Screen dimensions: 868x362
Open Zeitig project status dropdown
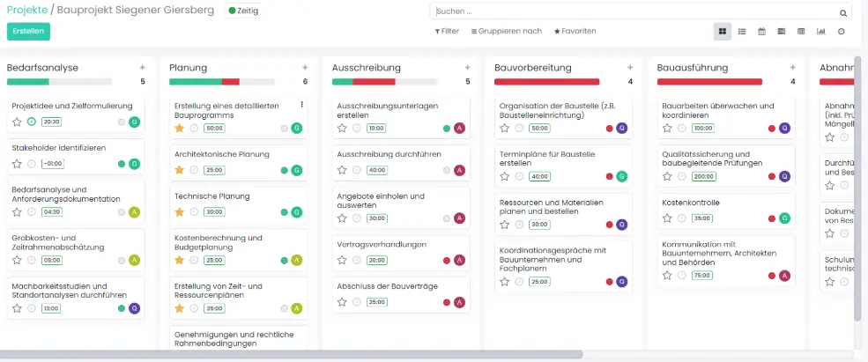243,11
